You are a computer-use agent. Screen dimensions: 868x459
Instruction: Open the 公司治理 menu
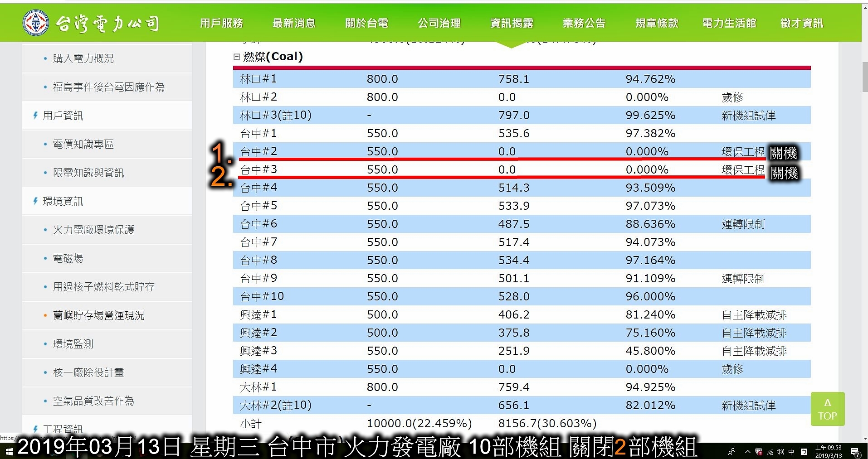coord(439,23)
